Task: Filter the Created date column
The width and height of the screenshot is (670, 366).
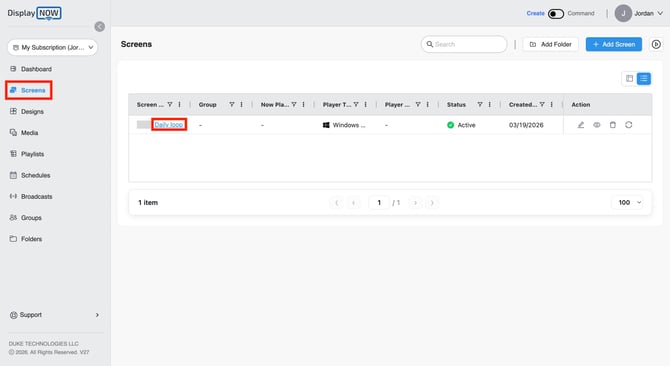Action: (542, 105)
